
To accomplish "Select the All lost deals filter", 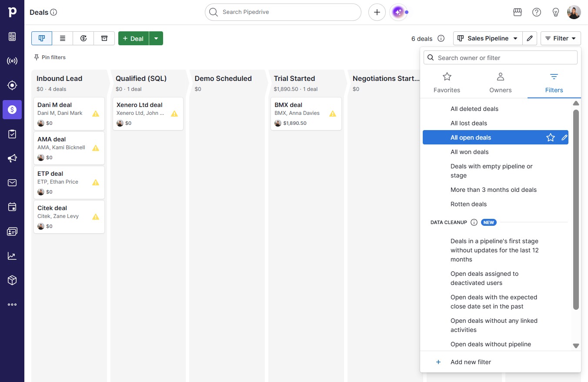I will [x=495, y=123].
